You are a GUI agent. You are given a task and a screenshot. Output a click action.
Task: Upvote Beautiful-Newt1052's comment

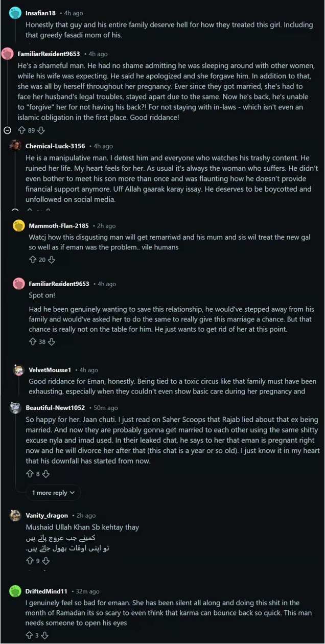[x=30, y=474]
